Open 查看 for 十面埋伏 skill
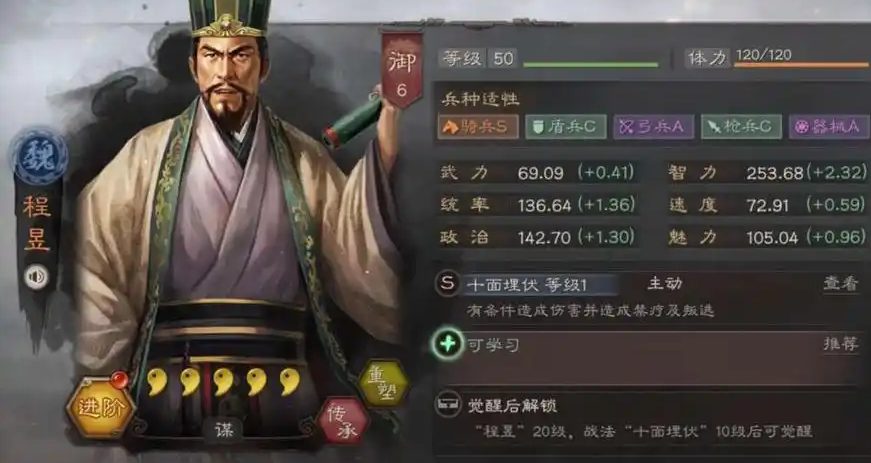Viewport: 871px width, 463px height. 840,284
